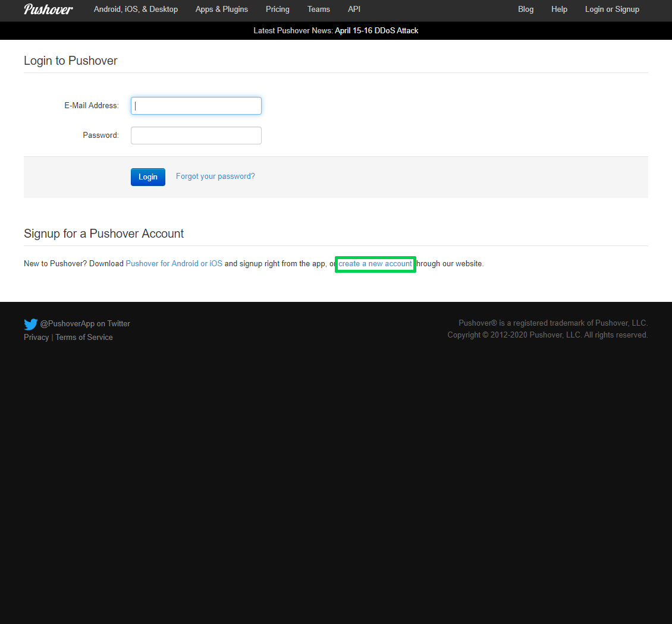Open the Privacy footer link

(x=36, y=337)
